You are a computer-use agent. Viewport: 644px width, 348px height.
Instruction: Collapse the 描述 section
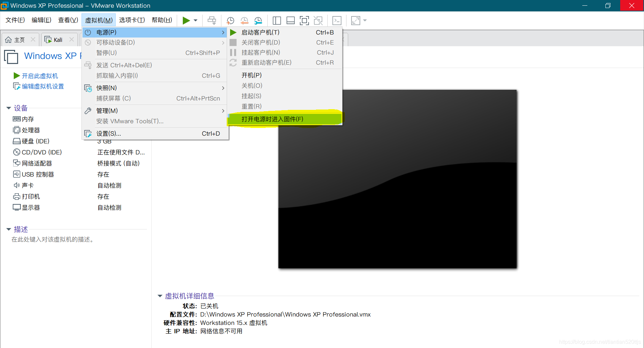point(9,229)
